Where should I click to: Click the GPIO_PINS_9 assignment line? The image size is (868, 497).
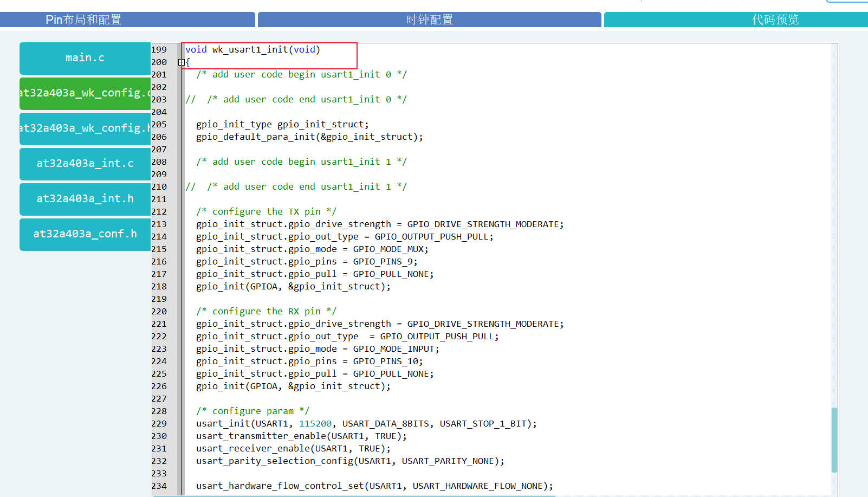[x=307, y=261]
